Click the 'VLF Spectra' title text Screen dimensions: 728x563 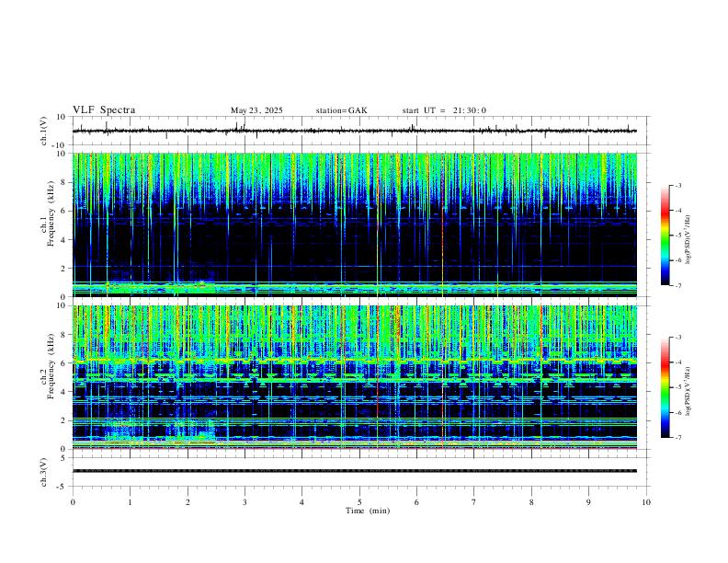[x=104, y=110]
